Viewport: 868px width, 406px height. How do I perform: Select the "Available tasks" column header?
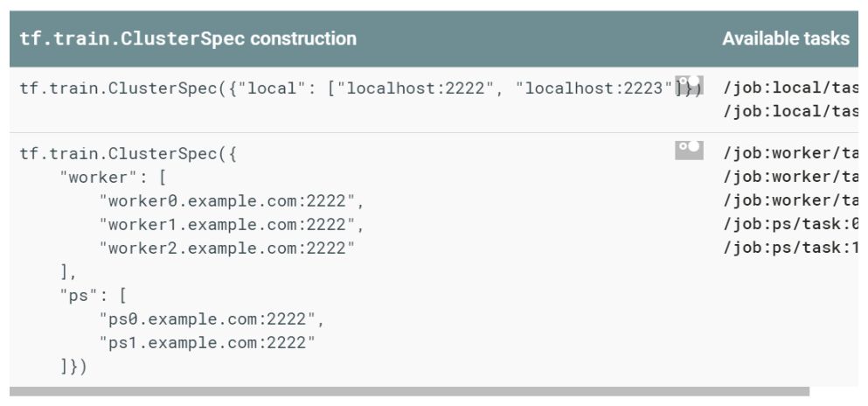786,38
